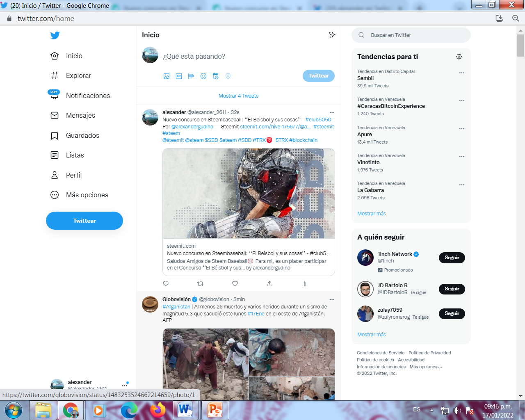
Task: Open the Tendencias settings gear icon
Action: pyautogui.click(x=459, y=57)
